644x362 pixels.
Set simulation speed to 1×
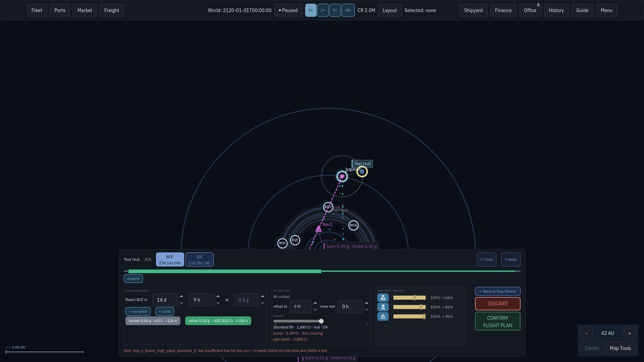coord(311,10)
